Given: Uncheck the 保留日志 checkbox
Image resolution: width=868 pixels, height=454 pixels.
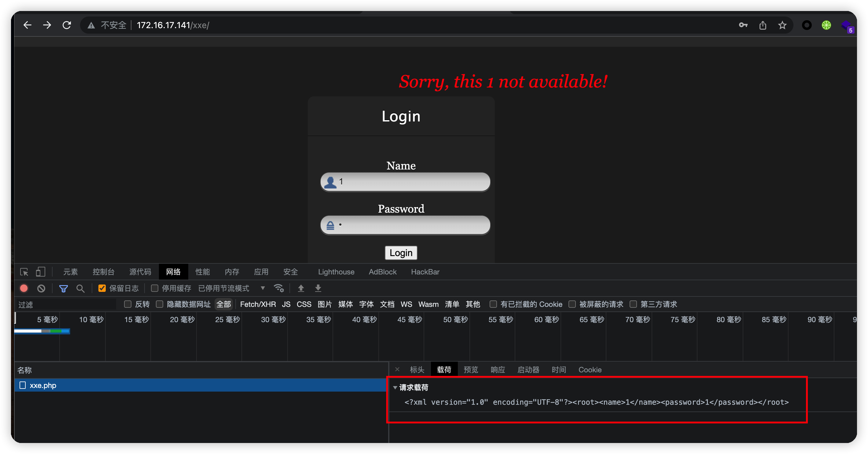Looking at the screenshot, I should (x=102, y=288).
